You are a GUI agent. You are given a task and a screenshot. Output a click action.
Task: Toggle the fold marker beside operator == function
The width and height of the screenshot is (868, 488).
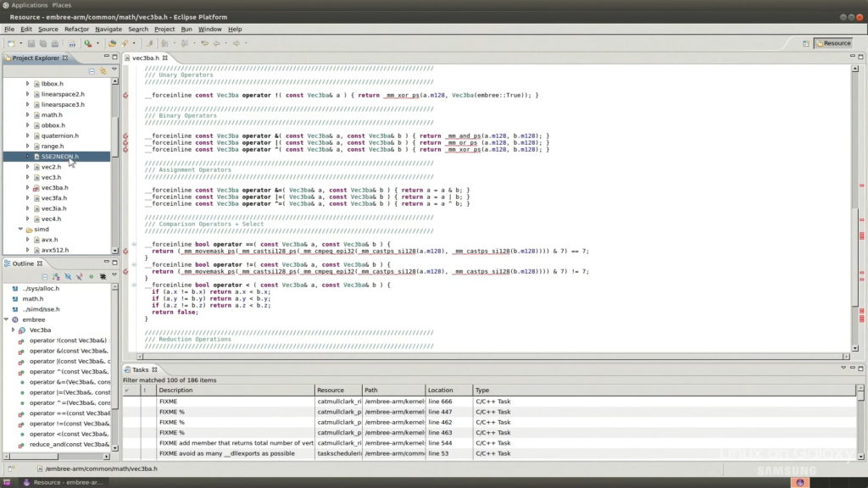tap(134, 244)
